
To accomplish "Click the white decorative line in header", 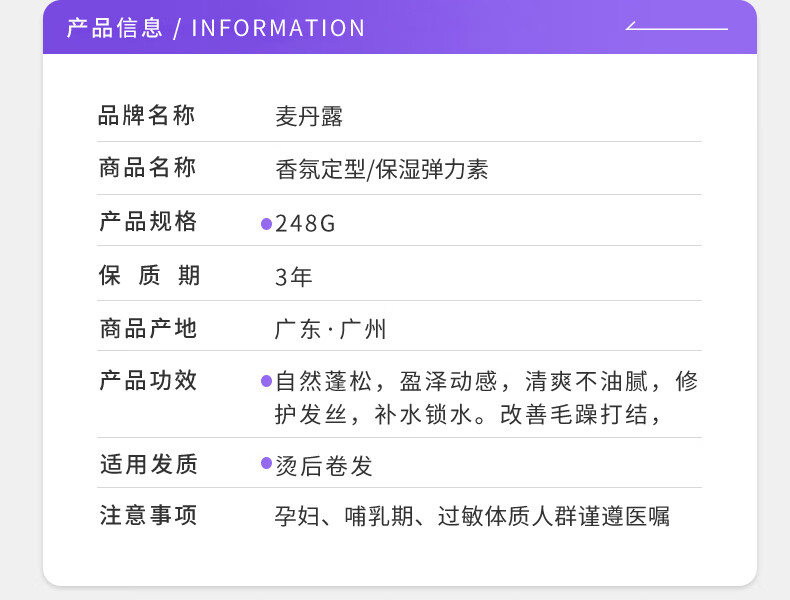I will click(677, 27).
